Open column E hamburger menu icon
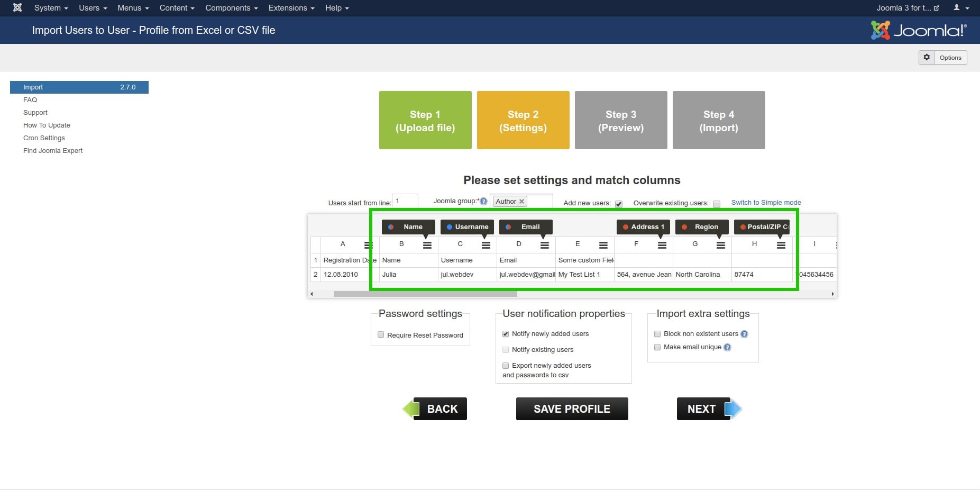 tap(603, 245)
